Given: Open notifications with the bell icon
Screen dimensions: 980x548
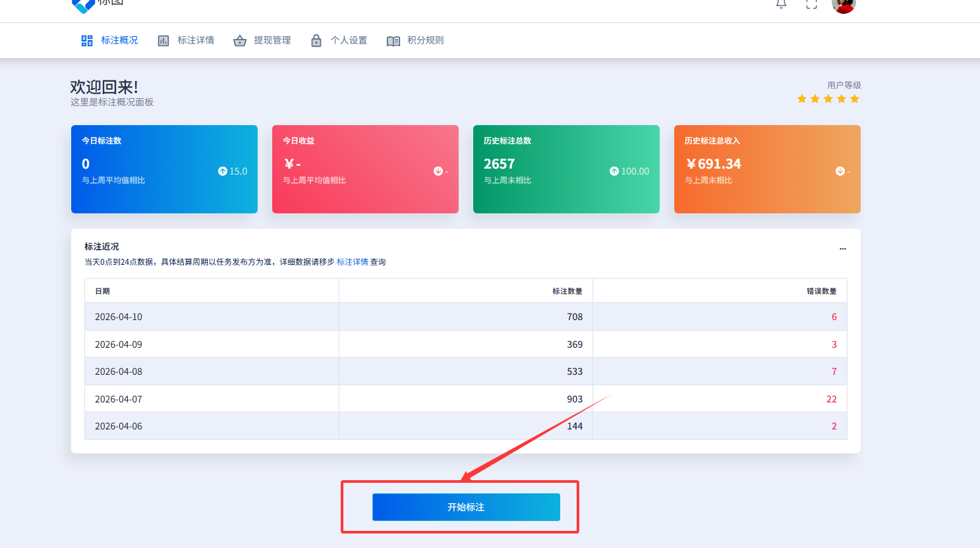Looking at the screenshot, I should click(x=780, y=5).
